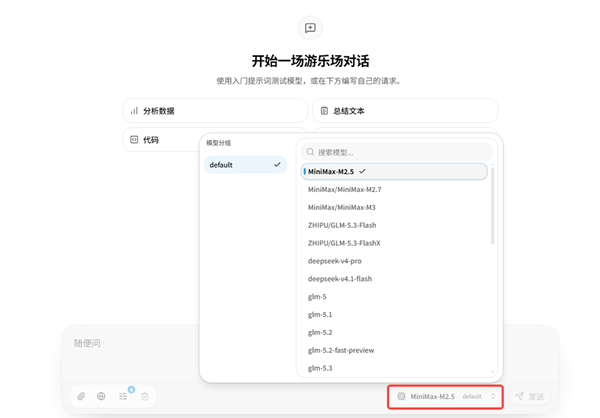
Task: Select the glm-5.3 model
Action: (394, 368)
